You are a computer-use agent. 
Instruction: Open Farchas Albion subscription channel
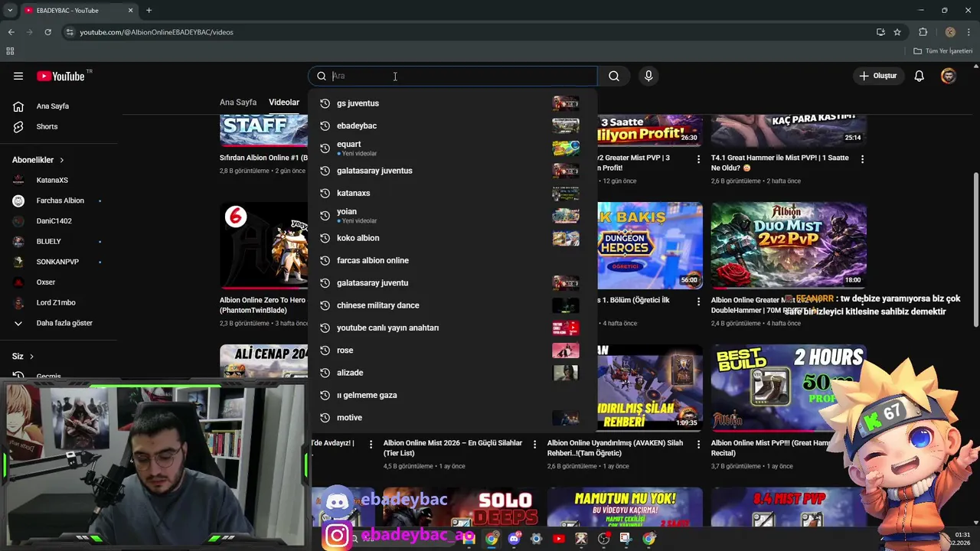[x=58, y=201]
